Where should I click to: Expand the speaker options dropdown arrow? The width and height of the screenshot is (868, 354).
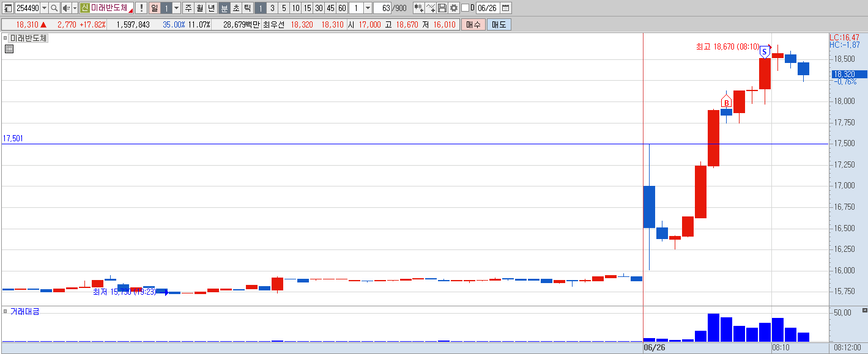point(75,8)
